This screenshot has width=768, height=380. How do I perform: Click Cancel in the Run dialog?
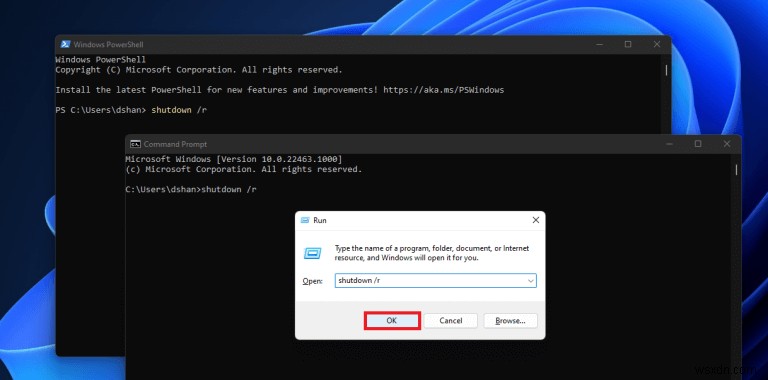[451, 321]
